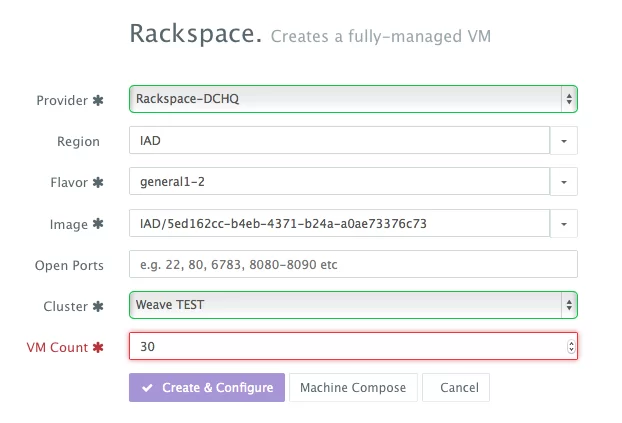
Task: Click the red asterisk next to VM Count
Action: point(98,348)
